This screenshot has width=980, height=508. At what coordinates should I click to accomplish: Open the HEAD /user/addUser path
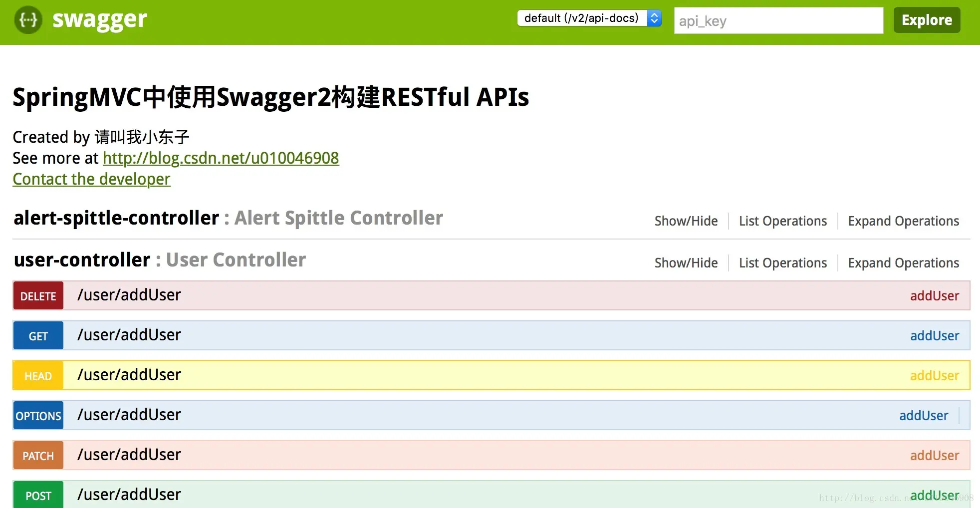129,375
